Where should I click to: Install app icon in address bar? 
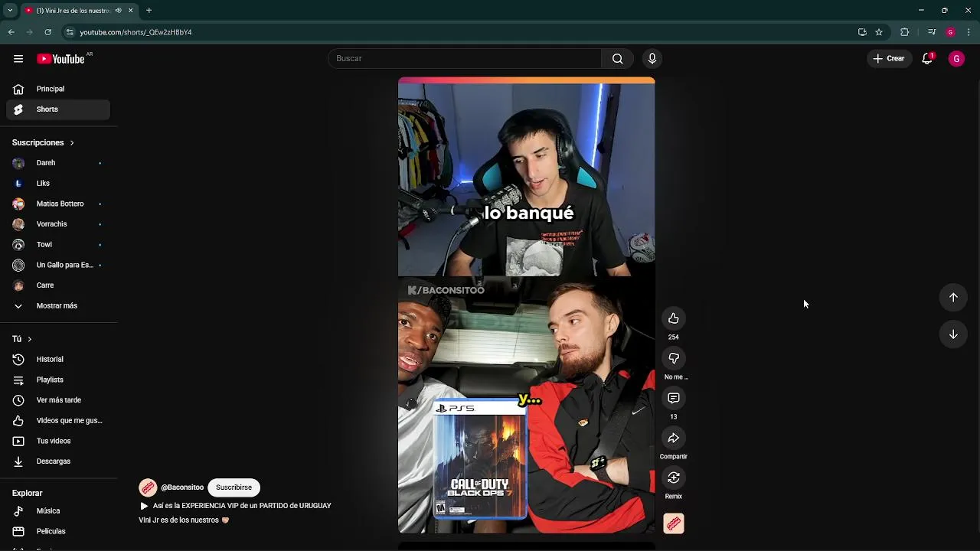[862, 32]
